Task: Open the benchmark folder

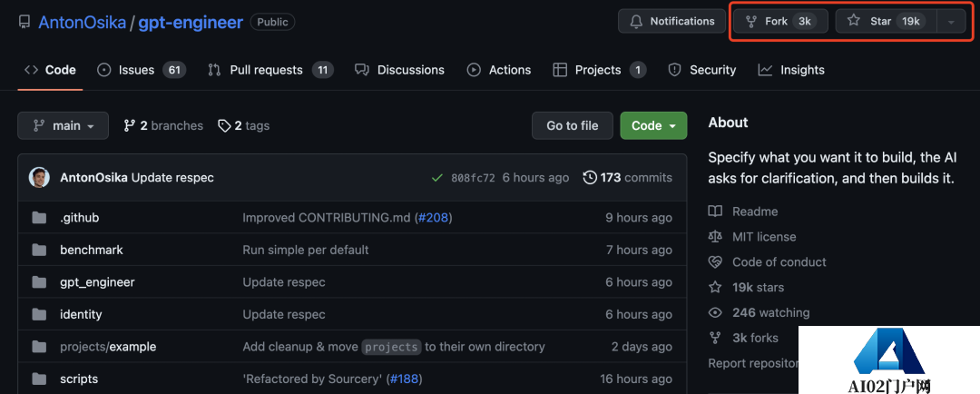Action: point(92,250)
